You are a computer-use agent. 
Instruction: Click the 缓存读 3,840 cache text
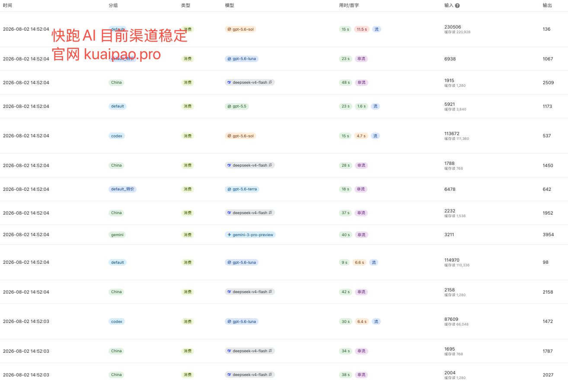point(455,109)
